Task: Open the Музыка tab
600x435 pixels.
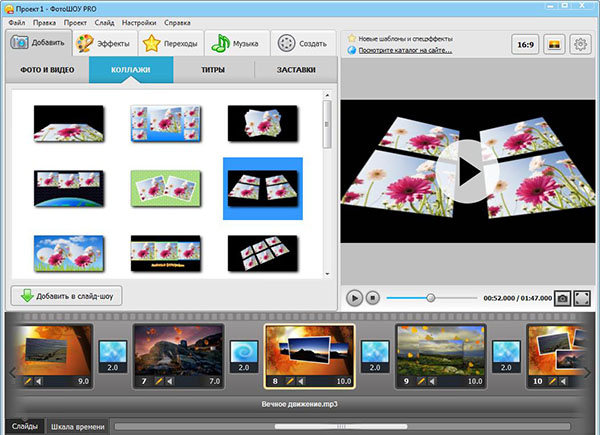Action: (237, 44)
